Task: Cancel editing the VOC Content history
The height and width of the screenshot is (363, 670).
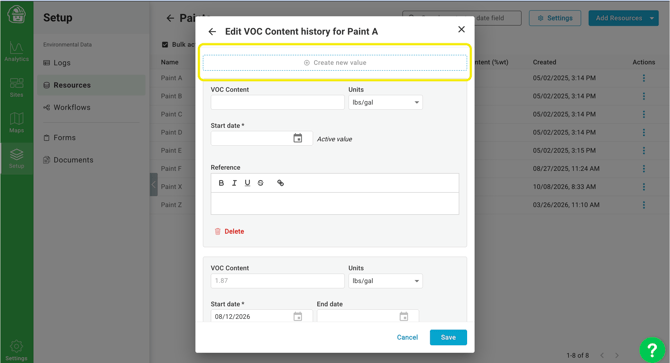Action: coord(407,337)
